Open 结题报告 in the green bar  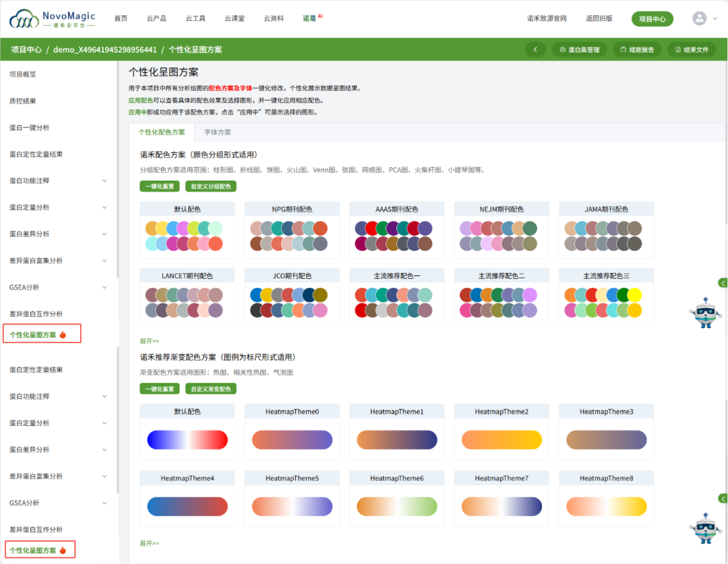(637, 49)
